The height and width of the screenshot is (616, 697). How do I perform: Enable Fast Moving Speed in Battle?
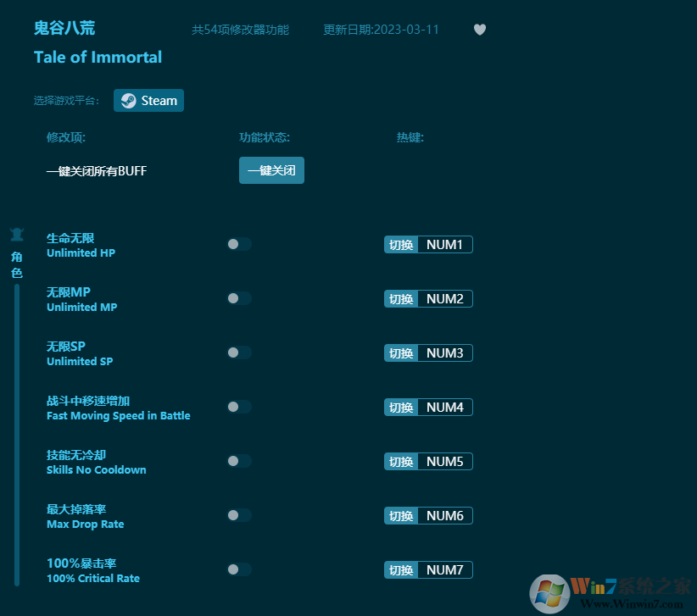coord(238,407)
